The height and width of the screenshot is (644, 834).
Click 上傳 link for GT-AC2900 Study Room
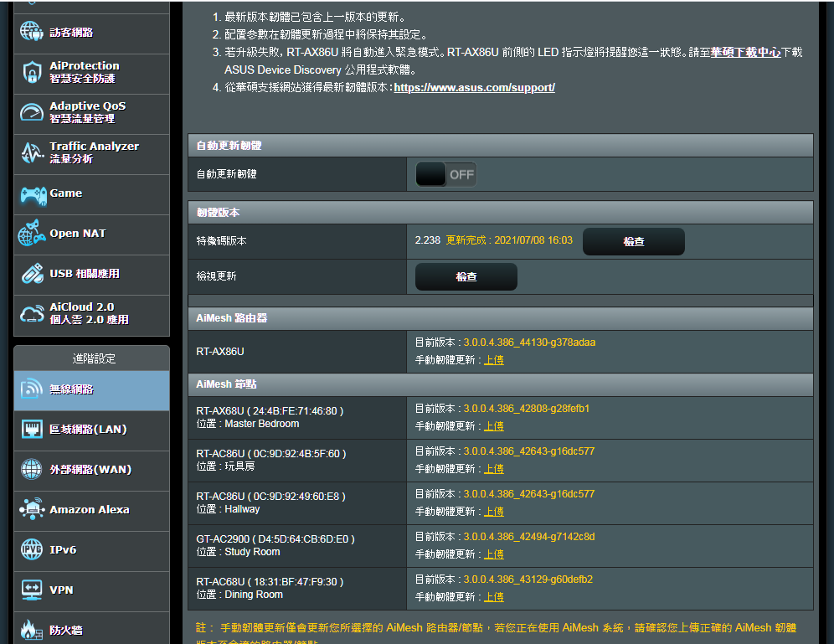(x=494, y=554)
